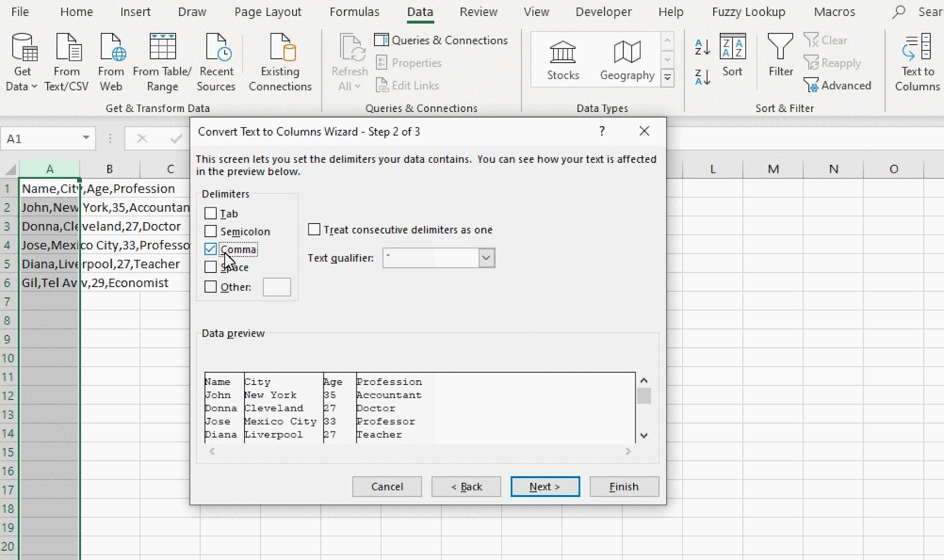Select the Geography data type
The height and width of the screenshot is (560, 944).
click(x=627, y=60)
